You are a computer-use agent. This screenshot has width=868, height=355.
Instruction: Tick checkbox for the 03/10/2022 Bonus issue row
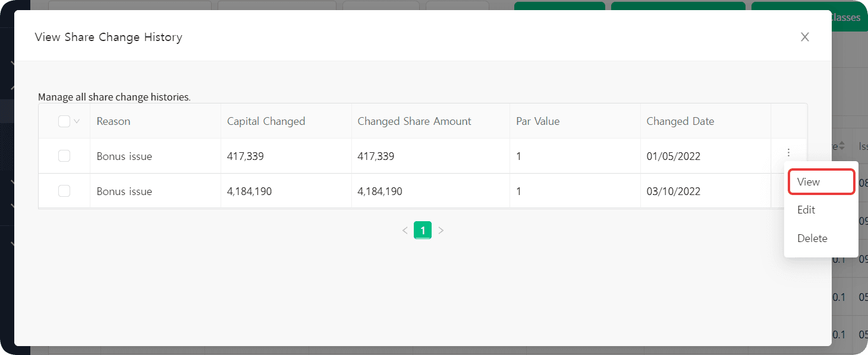point(64,191)
